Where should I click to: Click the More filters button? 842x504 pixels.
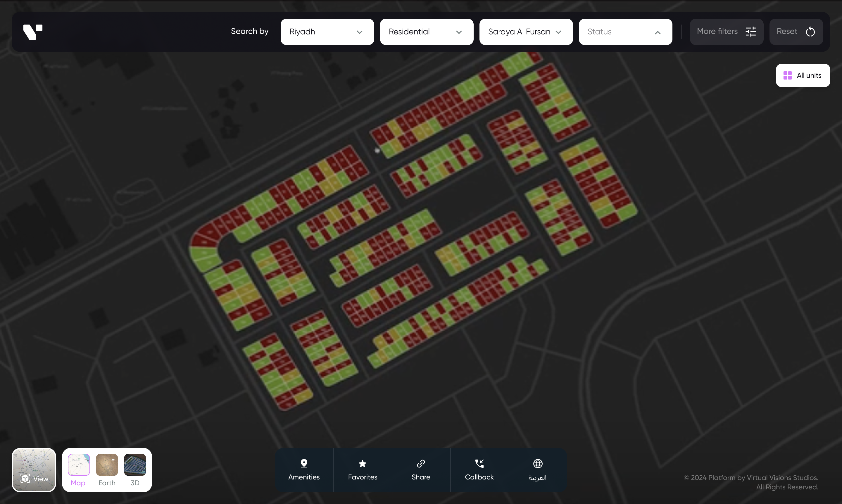[x=717, y=32]
